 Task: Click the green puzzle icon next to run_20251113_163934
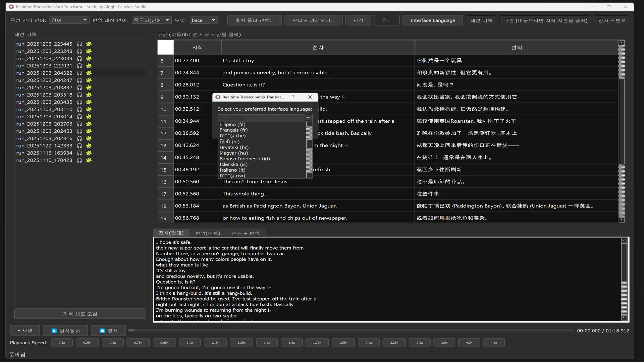coord(89,153)
